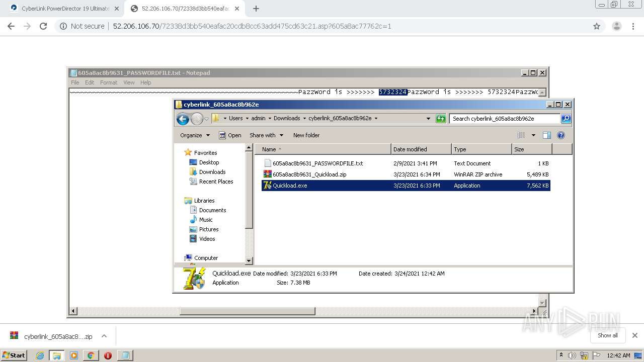Viewport: 644px width, 362px height.
Task: Click the Not secure site info indicator
Action: tap(82, 26)
